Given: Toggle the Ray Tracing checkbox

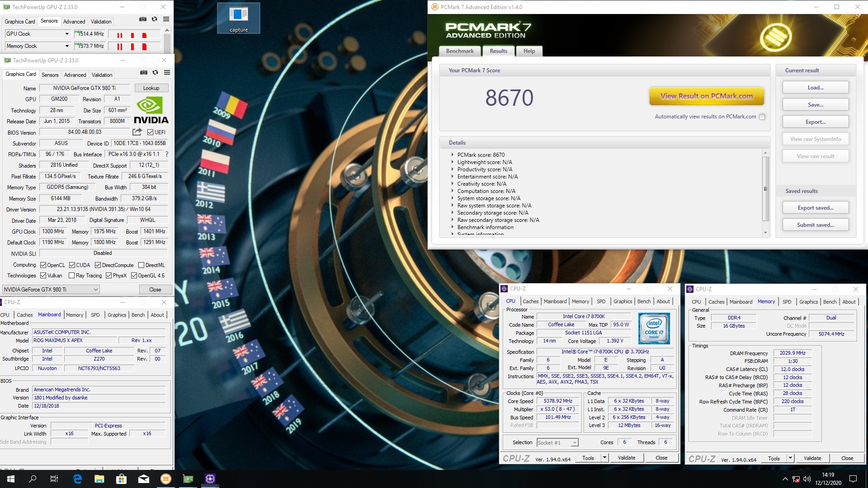Looking at the screenshot, I should 71,276.
